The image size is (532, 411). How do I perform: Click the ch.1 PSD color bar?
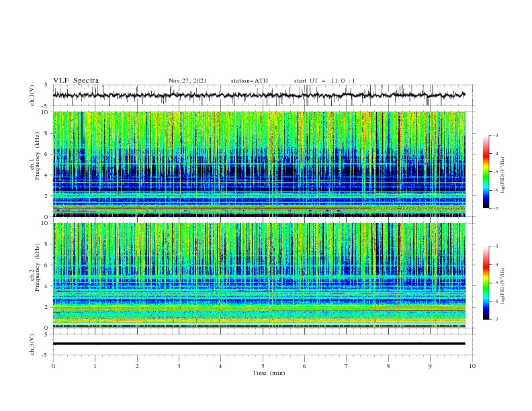(x=486, y=172)
